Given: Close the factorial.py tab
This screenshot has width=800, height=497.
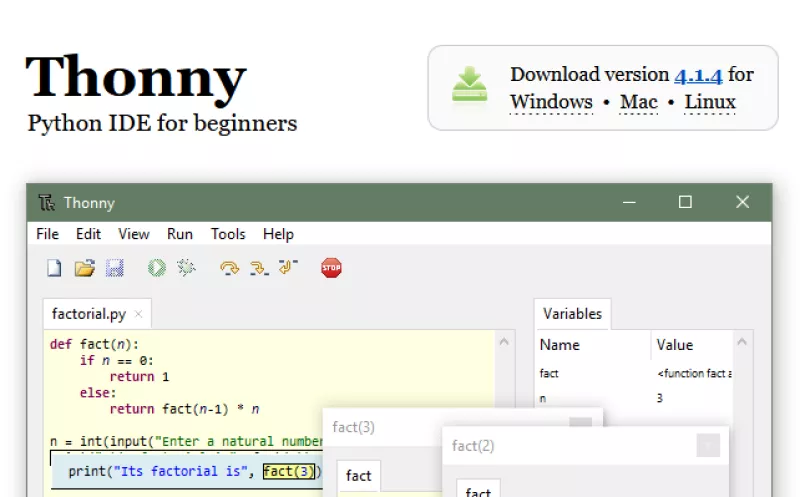Looking at the screenshot, I should click(x=138, y=314).
